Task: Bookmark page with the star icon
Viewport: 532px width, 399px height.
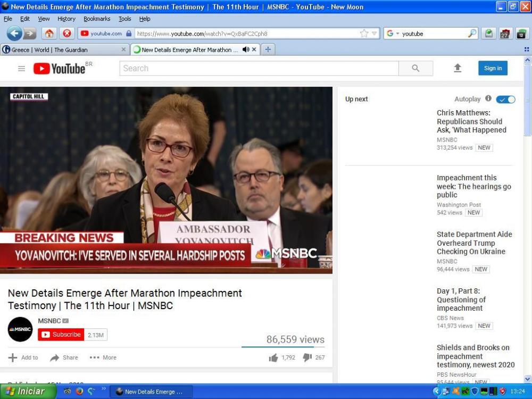Action: (x=364, y=34)
